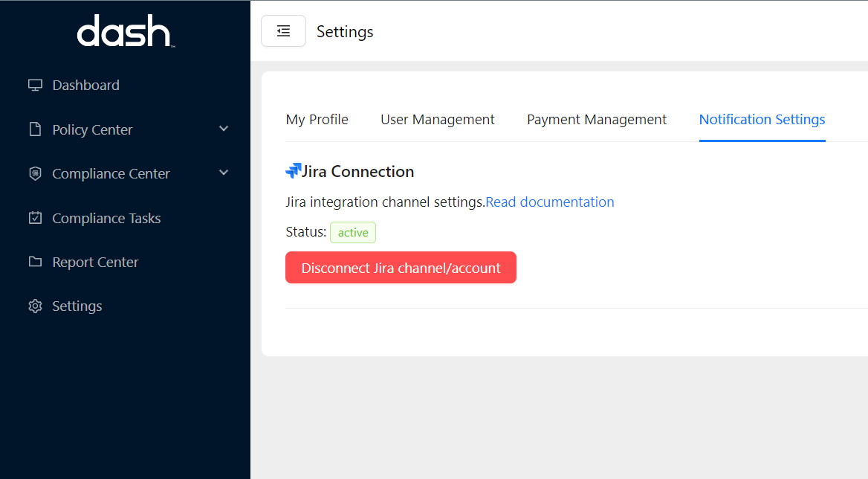Collapse the sidebar with the menu fold button

[283, 31]
